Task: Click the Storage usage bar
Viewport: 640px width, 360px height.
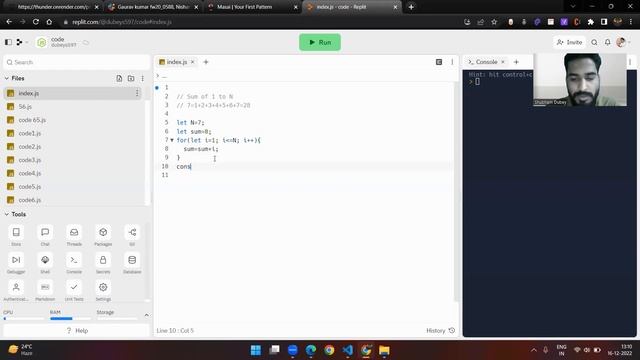Action: coord(117,318)
